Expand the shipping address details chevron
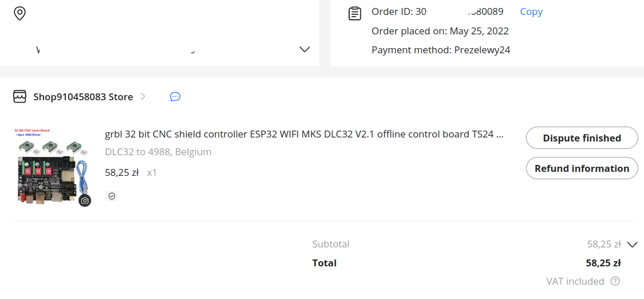Viewport: 644px width, 299px height. (304, 49)
